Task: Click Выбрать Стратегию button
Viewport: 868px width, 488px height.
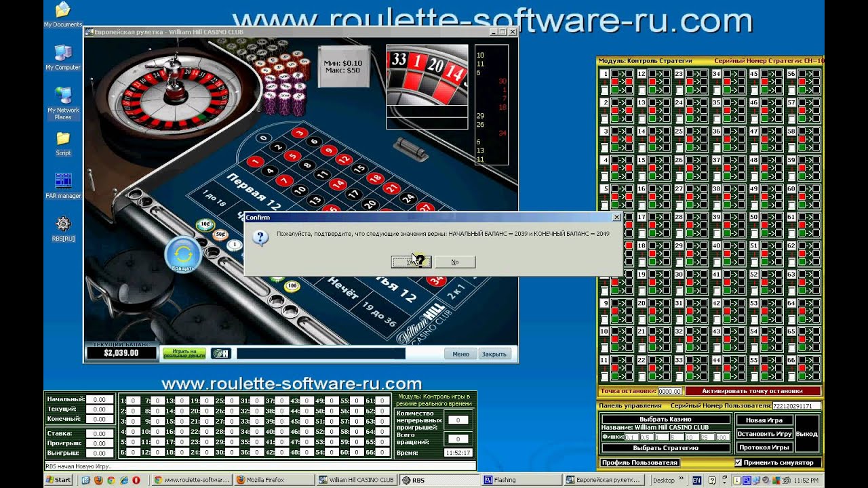Action: [665, 447]
